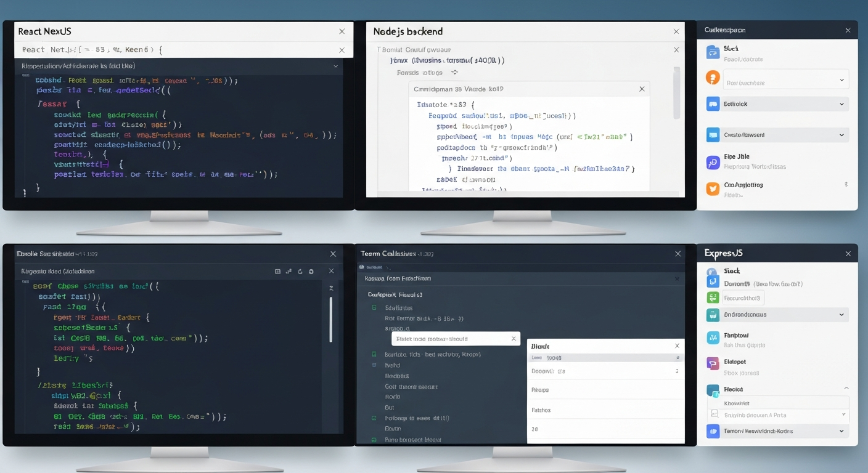The width and height of the screenshot is (868, 473).
Task: Click the purple Eipe Jible icon
Action: tap(713, 162)
